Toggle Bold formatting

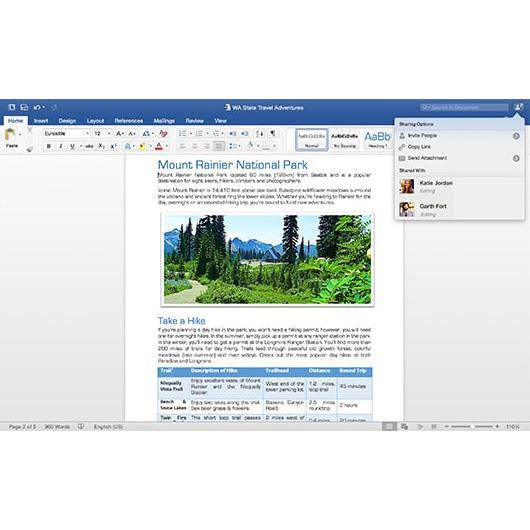pyautogui.click(x=49, y=146)
